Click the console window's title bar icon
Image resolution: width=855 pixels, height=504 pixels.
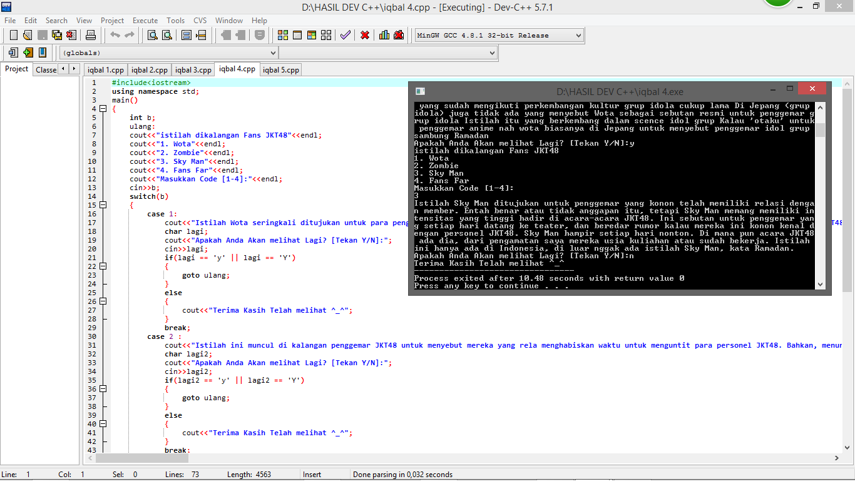(x=420, y=91)
